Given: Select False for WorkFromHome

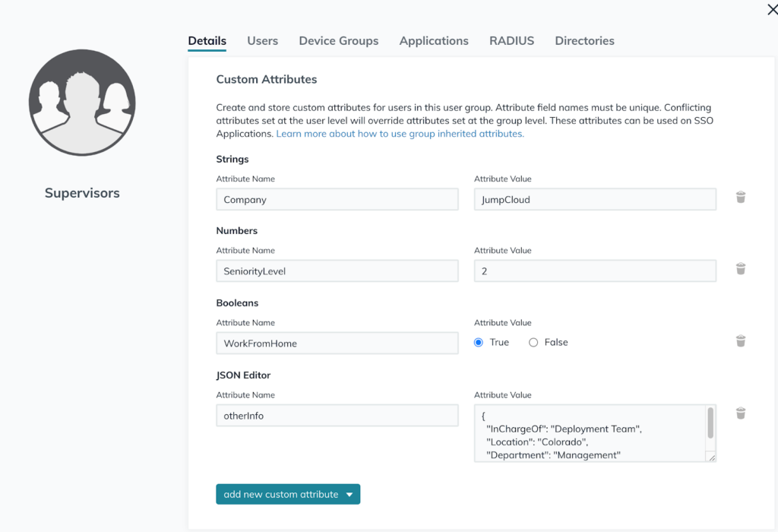Looking at the screenshot, I should [533, 343].
